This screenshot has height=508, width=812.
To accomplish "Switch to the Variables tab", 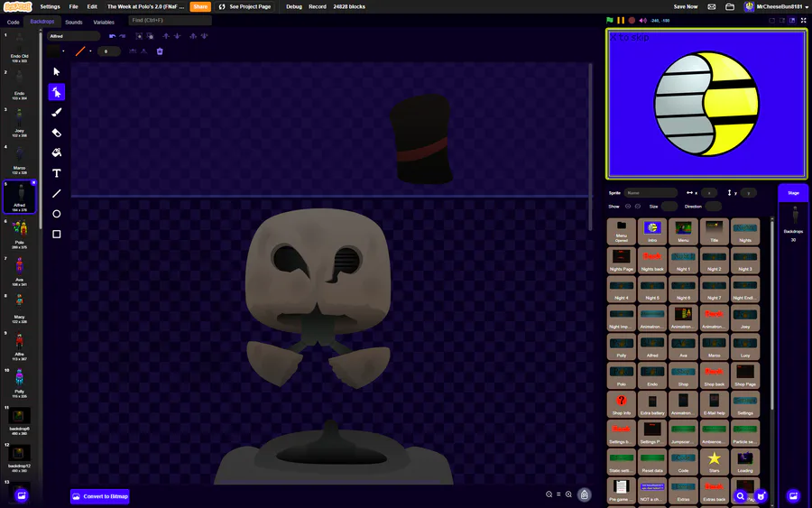I will [104, 23].
